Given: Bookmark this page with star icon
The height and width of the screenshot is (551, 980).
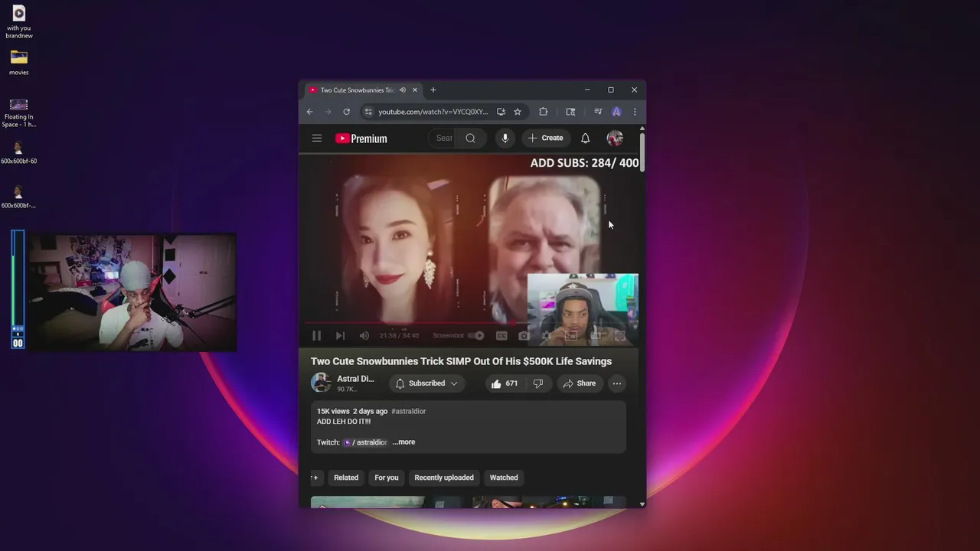Looking at the screenshot, I should (518, 112).
